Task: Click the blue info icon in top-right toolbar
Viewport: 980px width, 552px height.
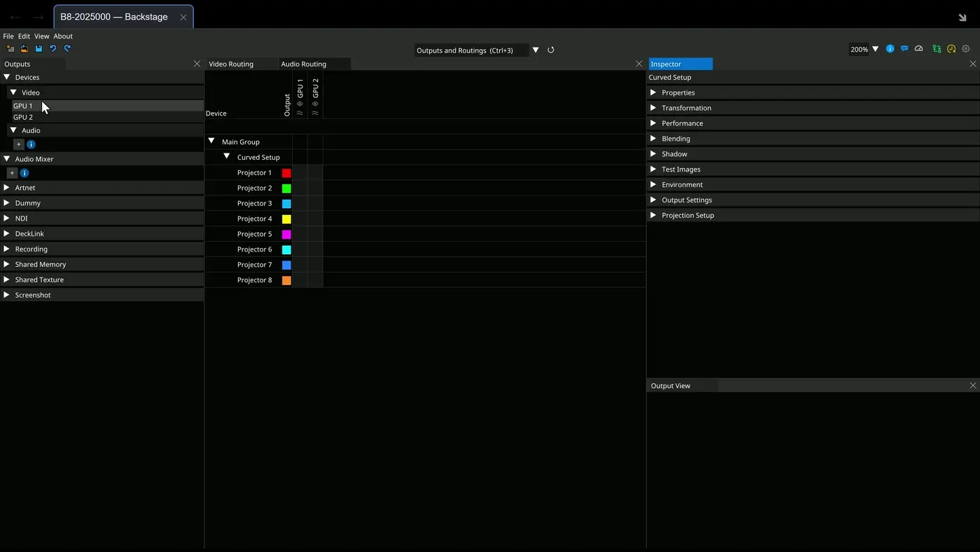Action: 890,49
